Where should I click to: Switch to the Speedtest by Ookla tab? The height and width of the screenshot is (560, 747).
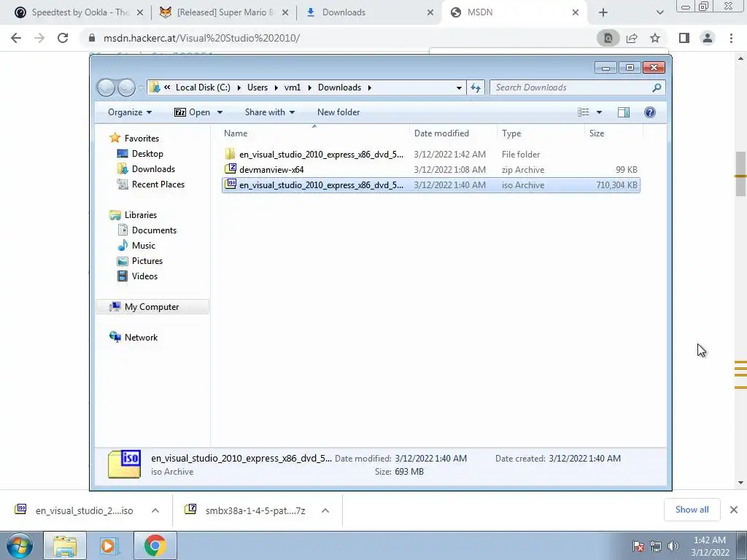click(79, 12)
